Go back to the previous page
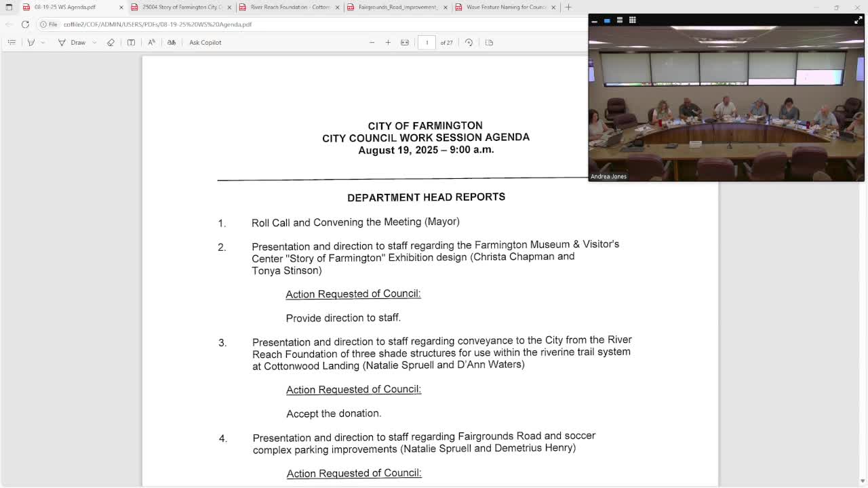Image resolution: width=868 pixels, height=488 pixels. pyautogui.click(x=9, y=24)
